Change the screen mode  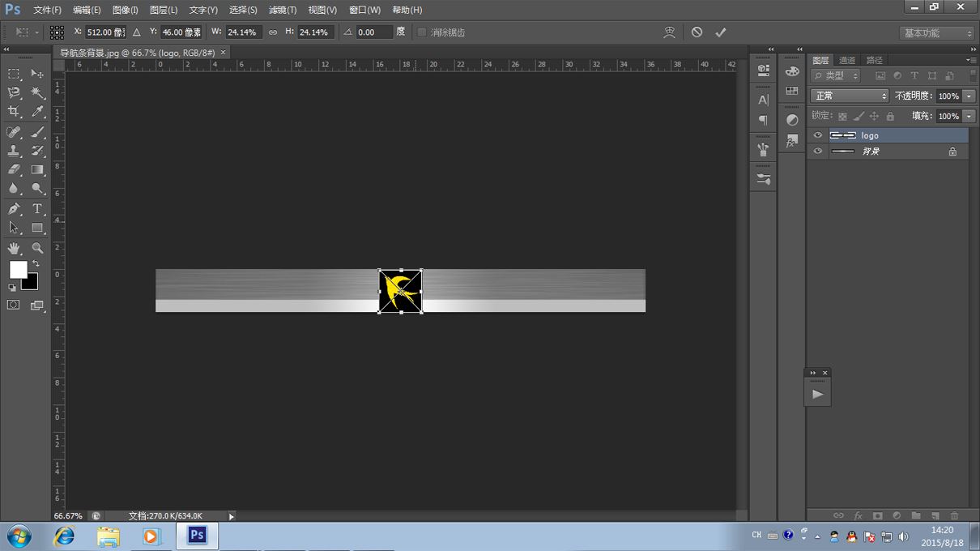pos(37,305)
